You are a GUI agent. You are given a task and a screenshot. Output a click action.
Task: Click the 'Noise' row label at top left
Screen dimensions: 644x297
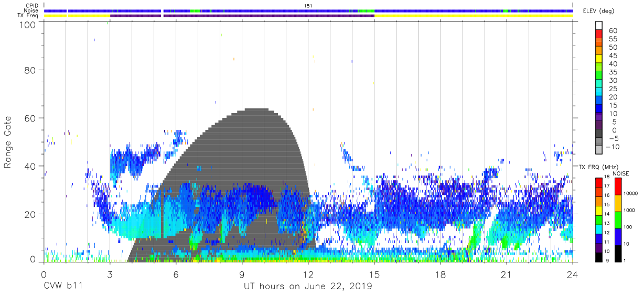point(31,10)
